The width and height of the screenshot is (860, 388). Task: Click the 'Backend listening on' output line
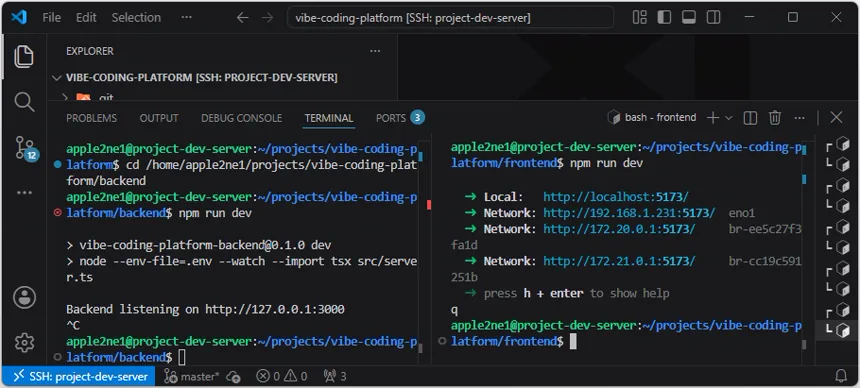coord(205,310)
